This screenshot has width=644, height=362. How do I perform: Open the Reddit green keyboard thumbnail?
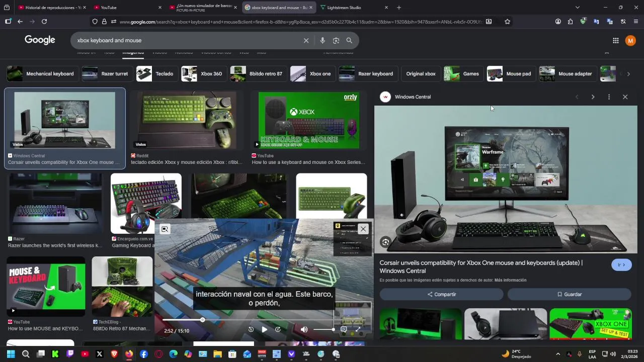186,120
